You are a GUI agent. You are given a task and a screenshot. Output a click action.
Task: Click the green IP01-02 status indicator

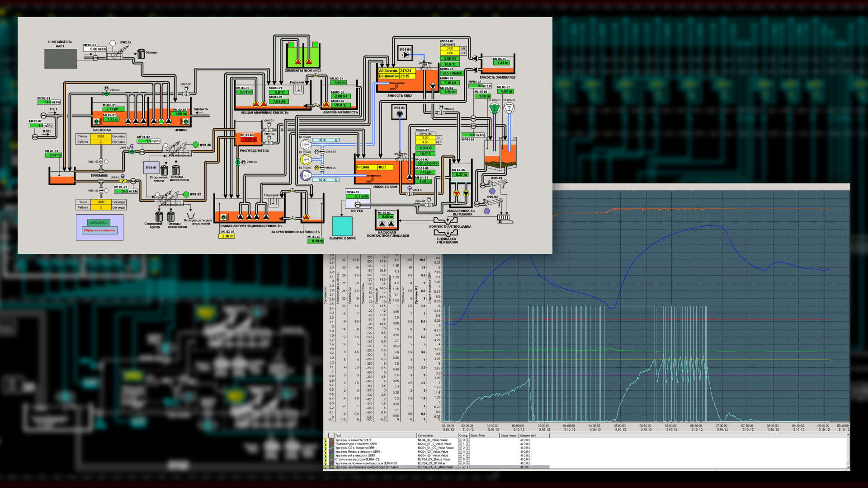coord(186,194)
